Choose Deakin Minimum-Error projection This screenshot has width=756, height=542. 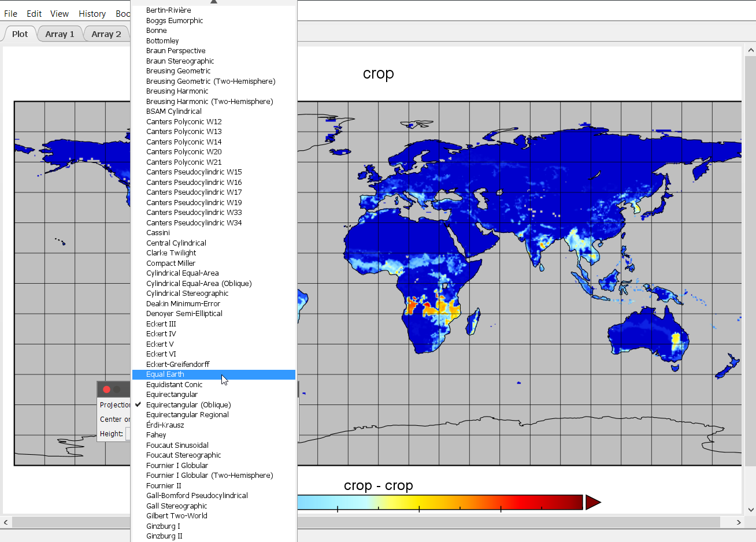point(214,304)
